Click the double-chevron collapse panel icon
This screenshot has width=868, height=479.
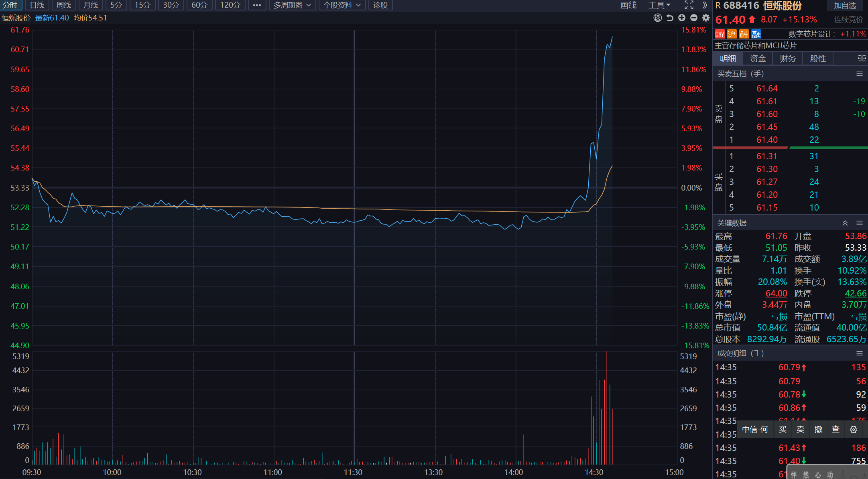click(705, 5)
